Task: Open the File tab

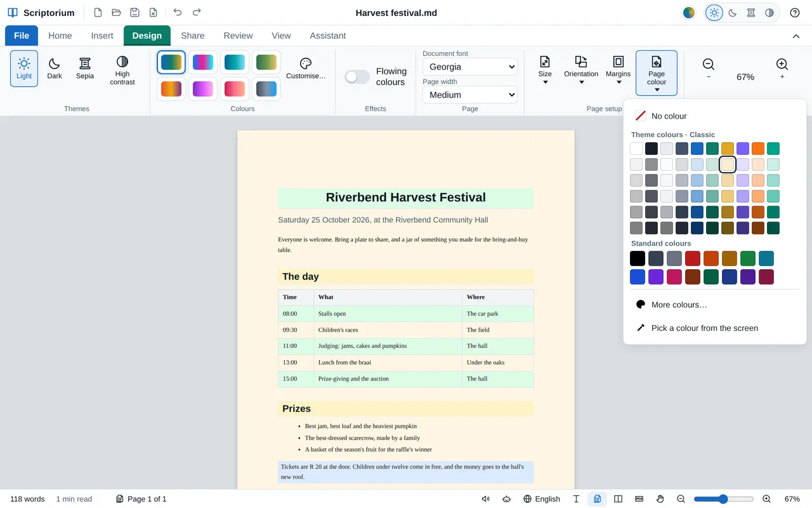Action: (x=22, y=36)
